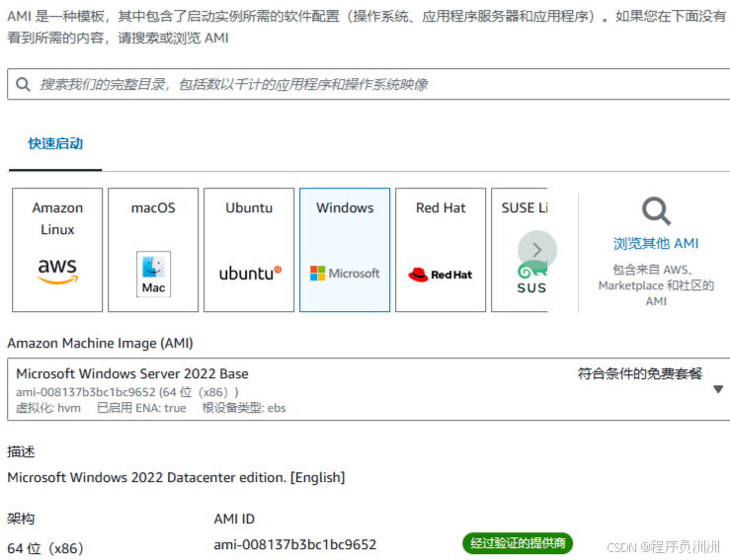
Task: Click AMI ID value ami-008137b3bc1bc9652 at bottom
Action: tap(294, 544)
